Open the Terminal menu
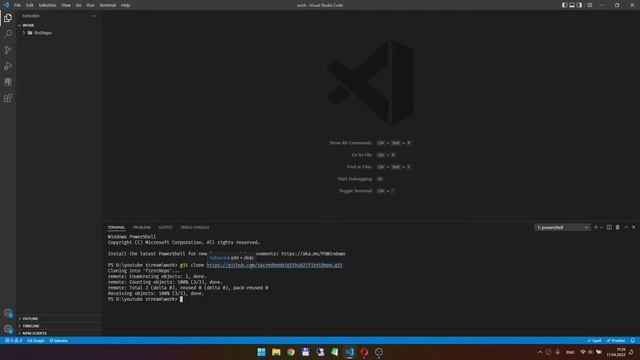The width and height of the screenshot is (640, 360). click(x=108, y=5)
